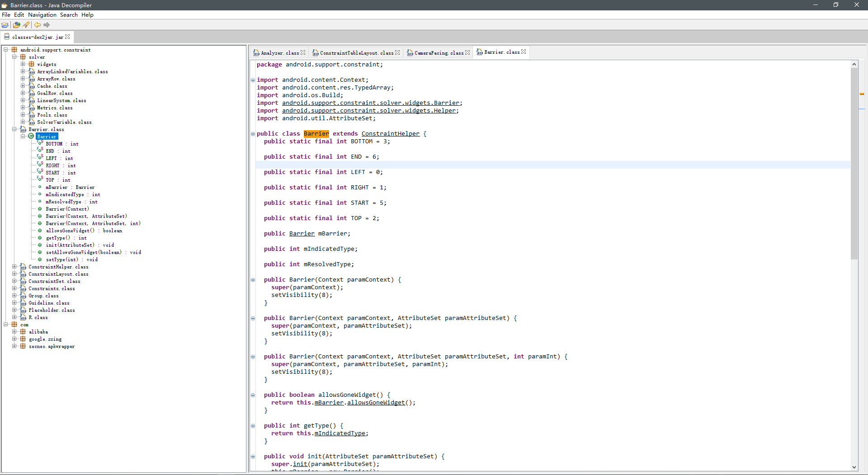Viewport: 868px width, 475px height.
Task: Expand the widgets package in tree
Action: pyautogui.click(x=23, y=64)
